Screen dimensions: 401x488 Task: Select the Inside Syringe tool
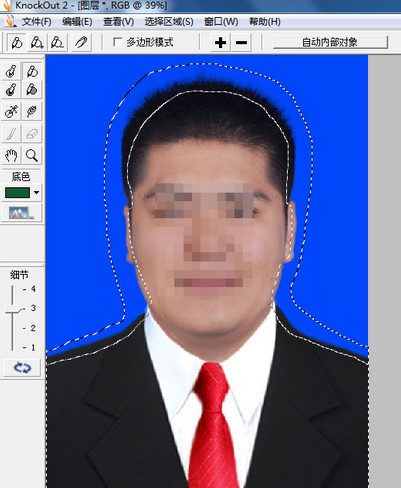[x=11, y=111]
